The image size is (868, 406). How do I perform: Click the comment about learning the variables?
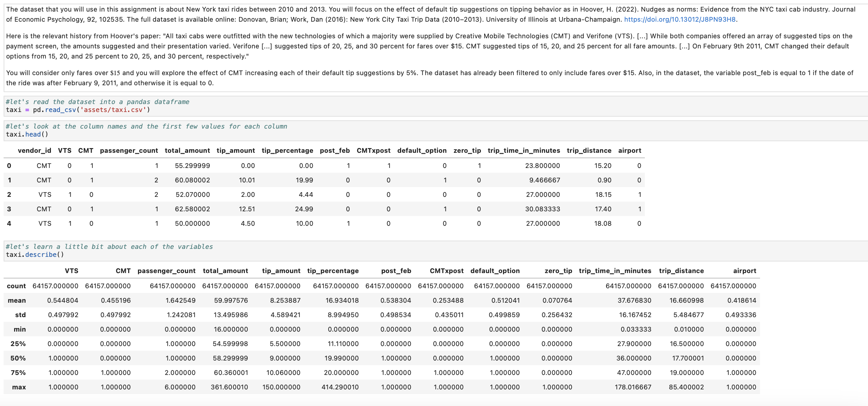click(x=108, y=246)
